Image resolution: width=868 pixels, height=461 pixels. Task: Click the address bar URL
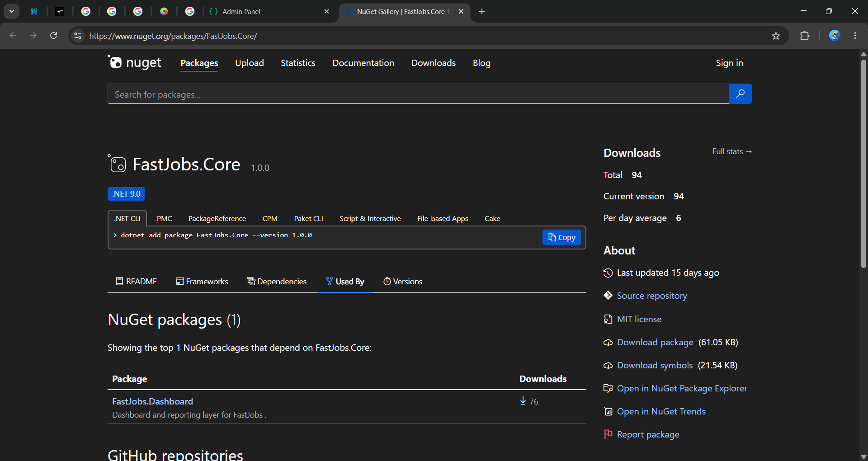(173, 36)
